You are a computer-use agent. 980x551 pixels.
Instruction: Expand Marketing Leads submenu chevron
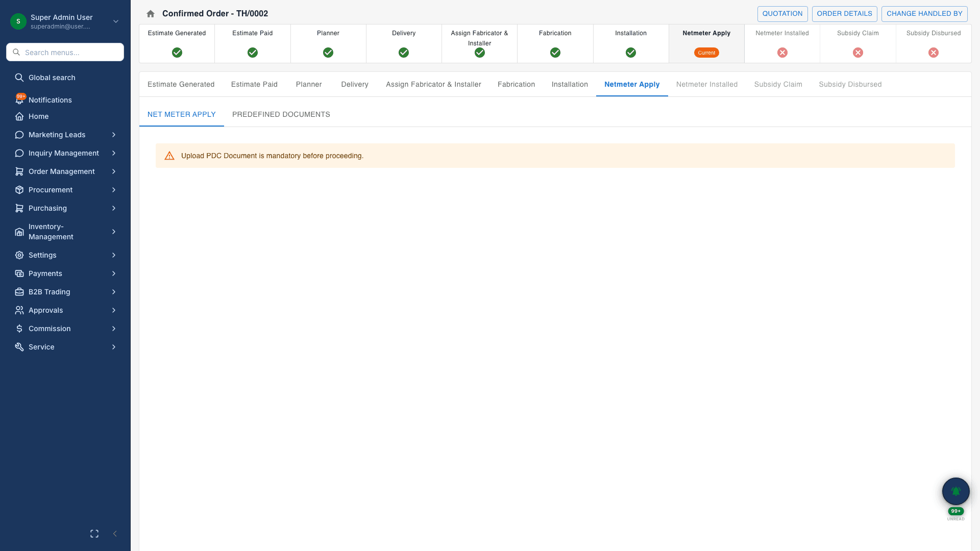click(x=114, y=135)
